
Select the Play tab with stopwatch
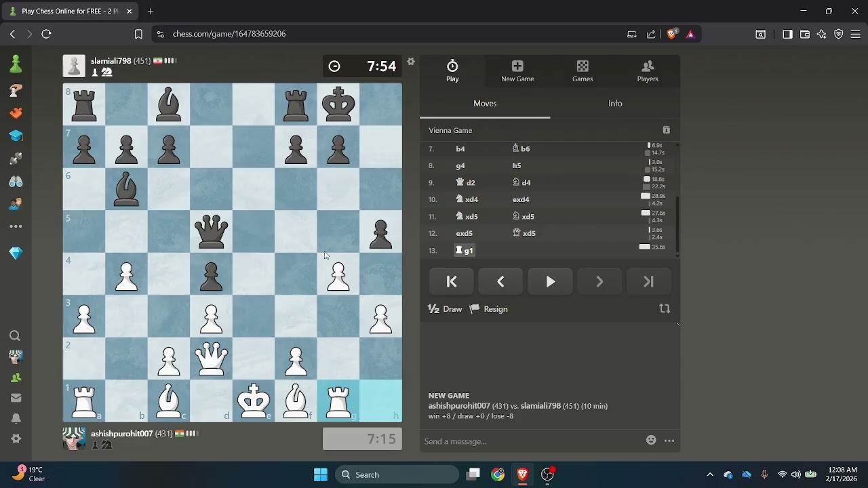click(452, 70)
